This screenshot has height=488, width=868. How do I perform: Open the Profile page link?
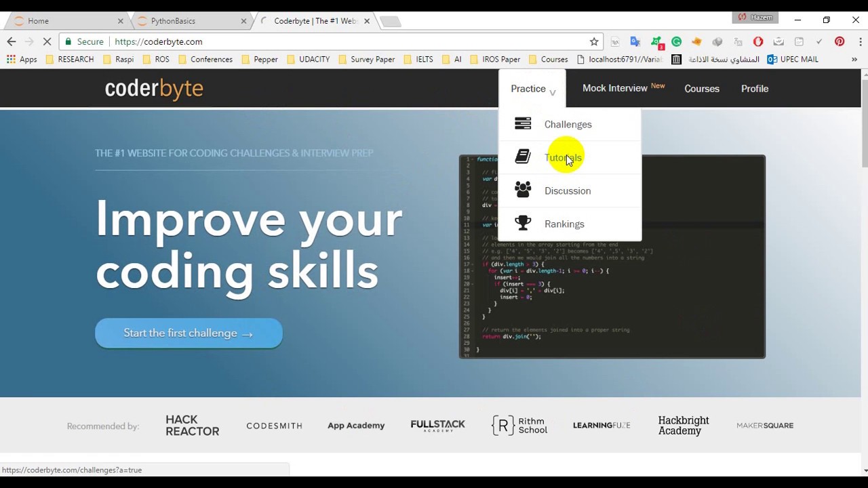[755, 89]
